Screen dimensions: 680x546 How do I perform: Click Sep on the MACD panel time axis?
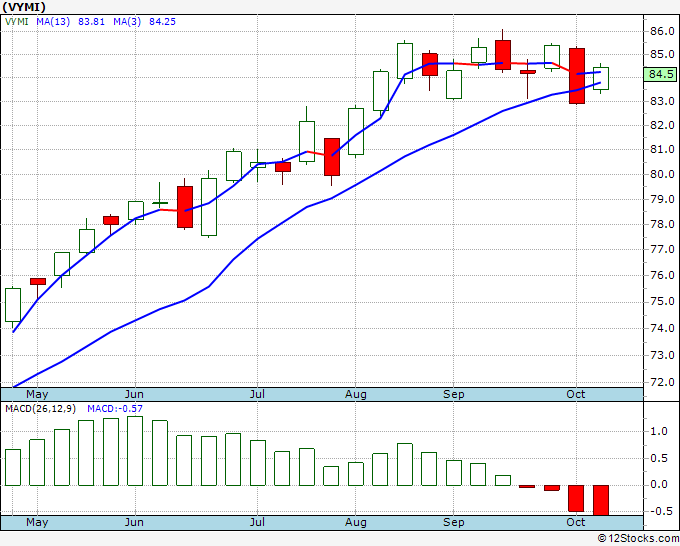click(x=454, y=523)
